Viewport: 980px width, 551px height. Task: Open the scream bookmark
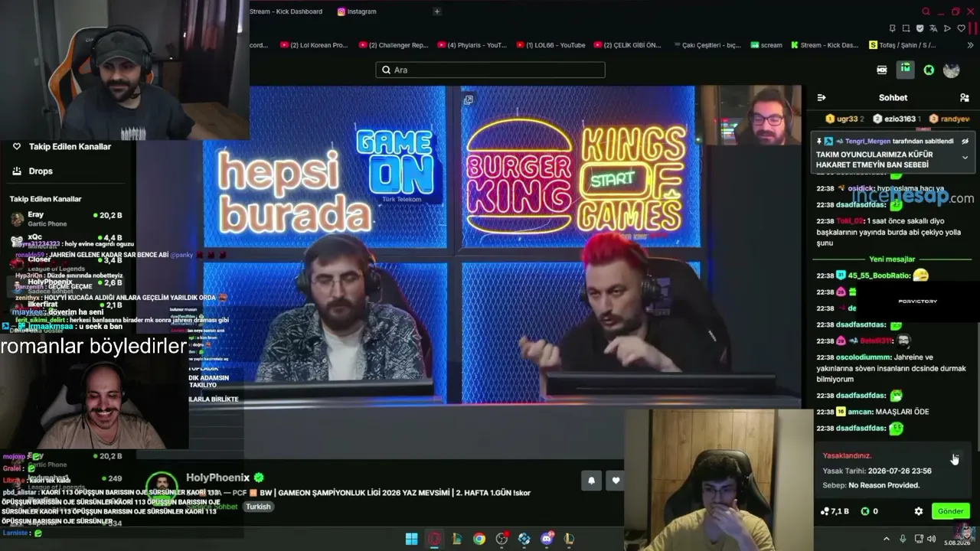pos(766,45)
